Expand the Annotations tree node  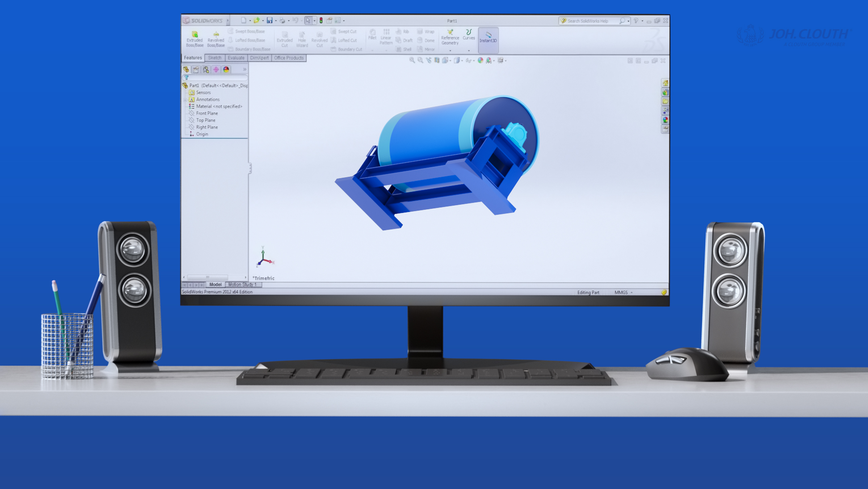click(185, 100)
